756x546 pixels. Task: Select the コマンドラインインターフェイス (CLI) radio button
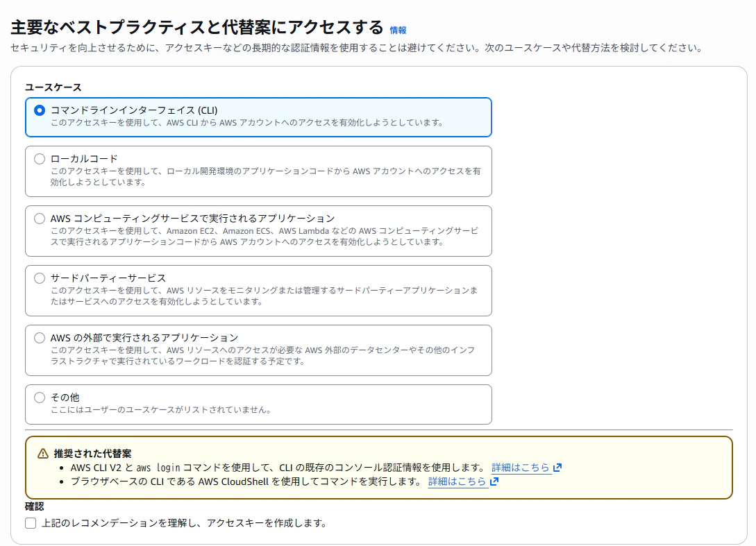pos(40,110)
